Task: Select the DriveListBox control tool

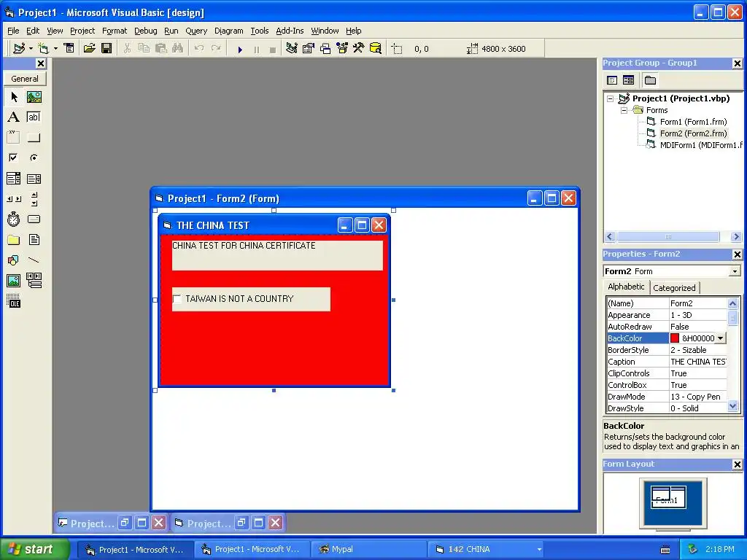Action: click(x=34, y=219)
